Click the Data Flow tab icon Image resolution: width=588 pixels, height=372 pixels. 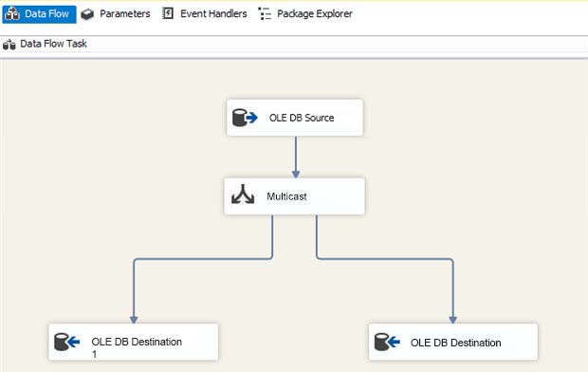[x=12, y=14]
